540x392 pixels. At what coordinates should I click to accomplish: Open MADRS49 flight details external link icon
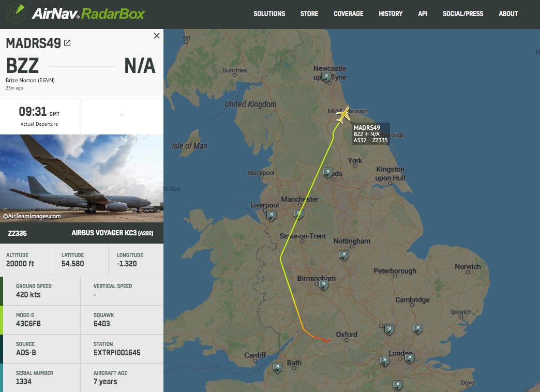point(67,43)
